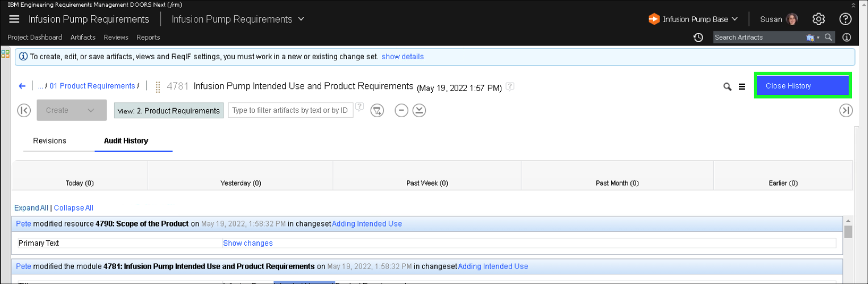This screenshot has height=284, width=868.
Task: Click the recent history clock icon
Action: [699, 38]
